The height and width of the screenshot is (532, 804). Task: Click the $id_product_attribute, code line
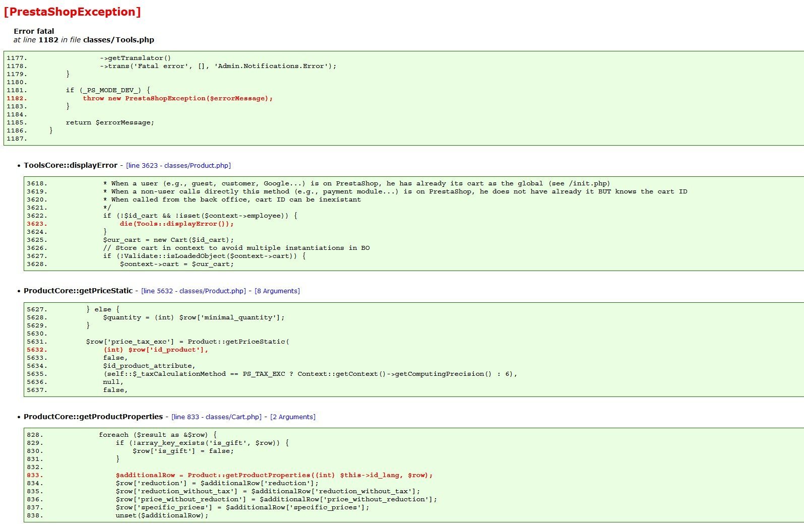click(x=150, y=366)
